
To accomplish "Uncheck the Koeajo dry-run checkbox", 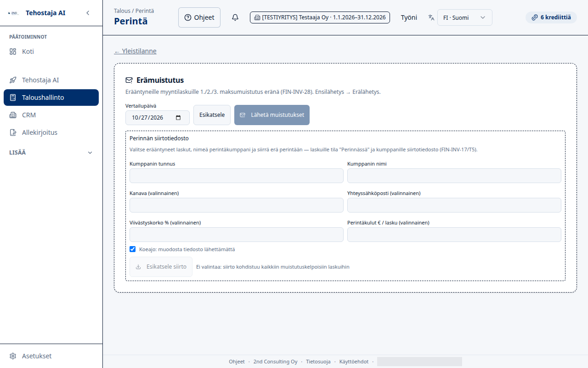I will coord(133,249).
